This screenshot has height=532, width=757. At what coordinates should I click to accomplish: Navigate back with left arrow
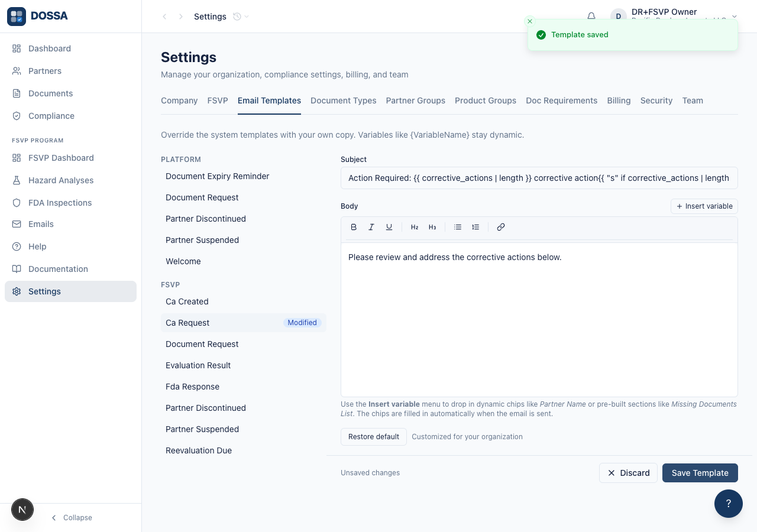164,17
